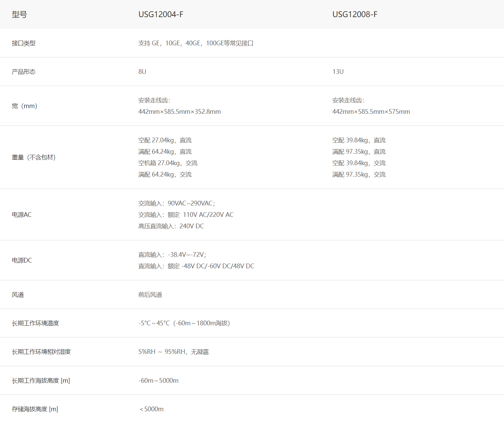Click dimensions 442mm×585.5mm×575mm
This screenshot has height=422, width=504.
[371, 112]
